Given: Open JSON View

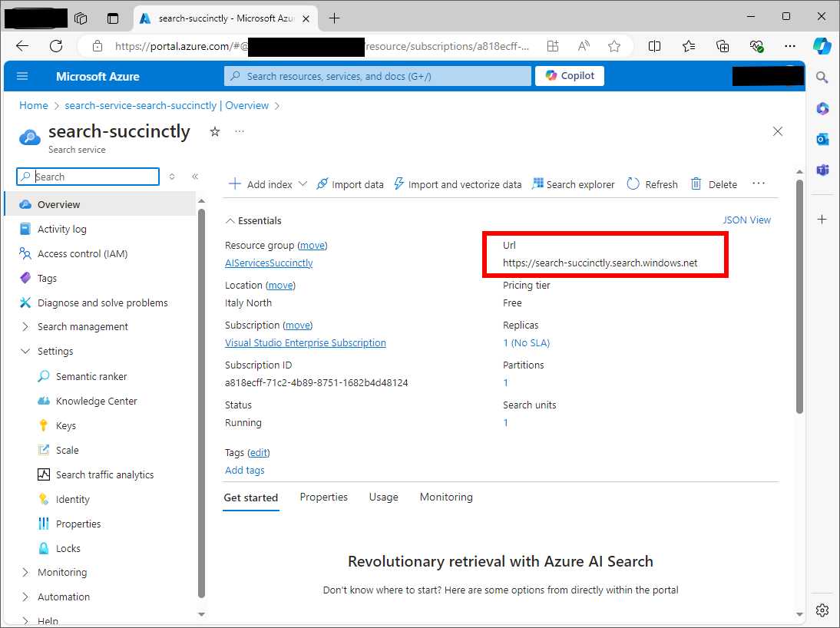Looking at the screenshot, I should pyautogui.click(x=746, y=220).
